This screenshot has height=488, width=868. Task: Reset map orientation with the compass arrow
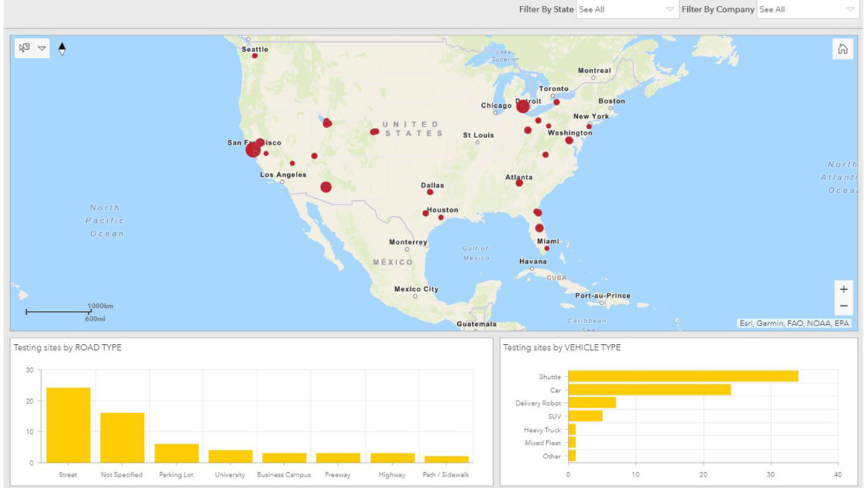click(x=62, y=49)
